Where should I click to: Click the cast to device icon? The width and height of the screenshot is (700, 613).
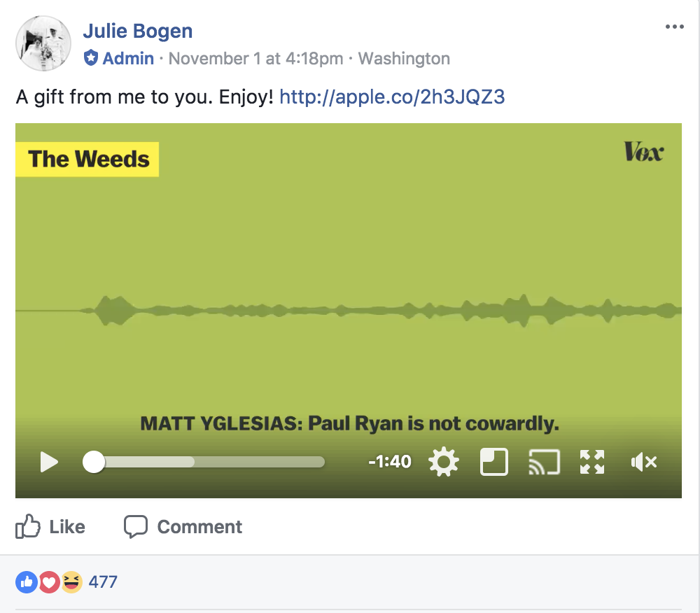544,462
